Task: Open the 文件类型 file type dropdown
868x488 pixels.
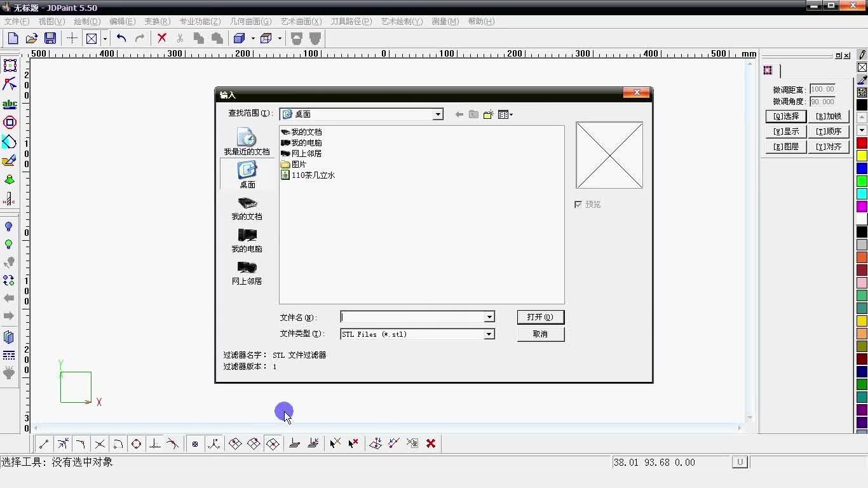Action: tap(489, 334)
